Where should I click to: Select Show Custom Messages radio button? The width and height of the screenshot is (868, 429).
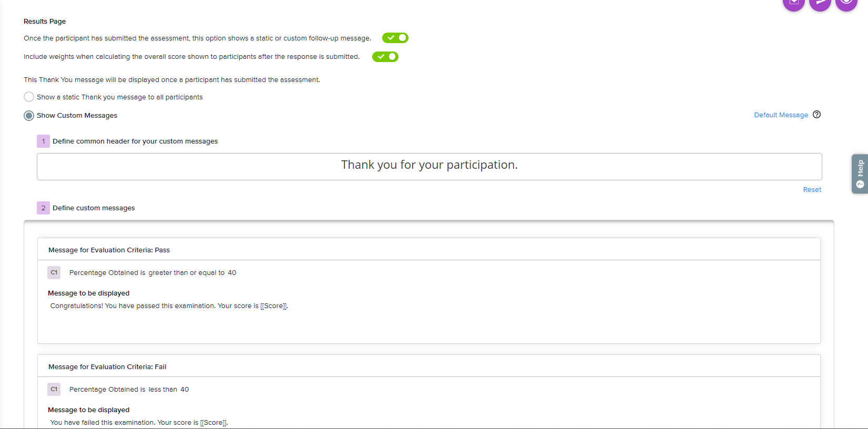tap(29, 116)
